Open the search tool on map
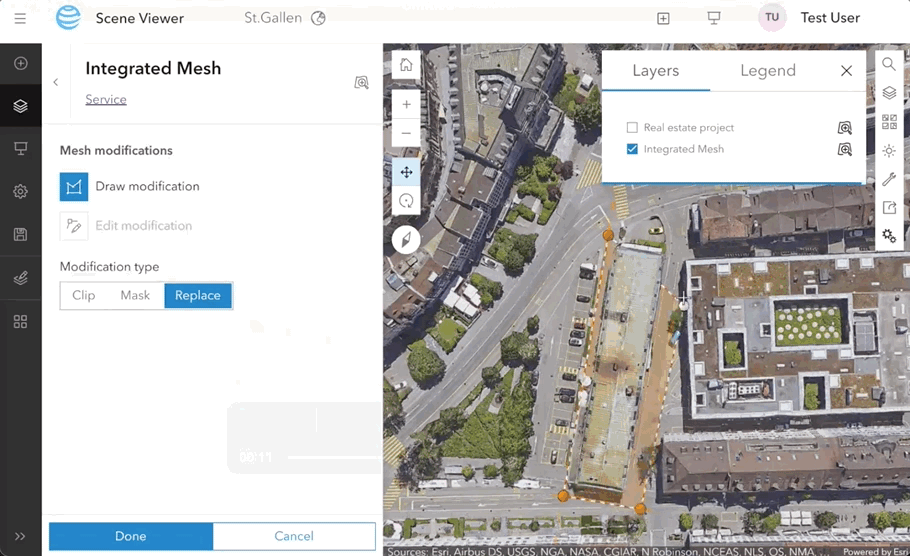910x556 pixels. [888, 64]
